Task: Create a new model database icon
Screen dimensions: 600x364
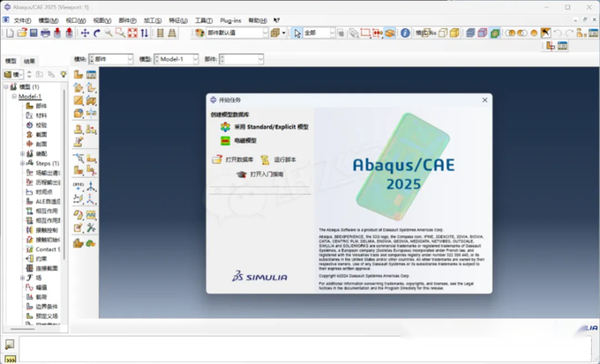Action: 10,33
